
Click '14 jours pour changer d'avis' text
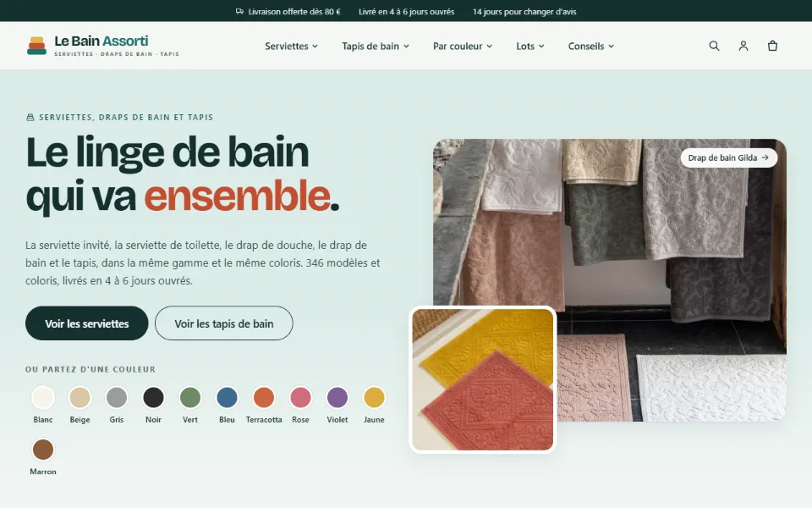[x=524, y=11]
